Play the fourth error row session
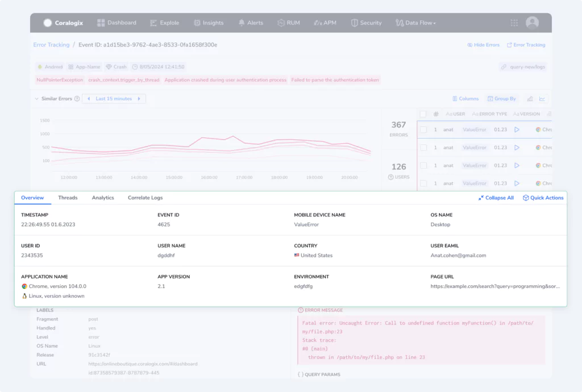Image resolution: width=582 pixels, height=392 pixels. coord(517,183)
